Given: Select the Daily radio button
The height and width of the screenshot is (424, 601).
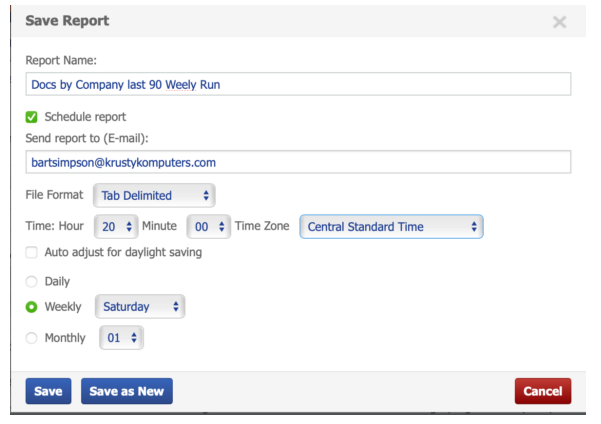Looking at the screenshot, I should [x=32, y=282].
